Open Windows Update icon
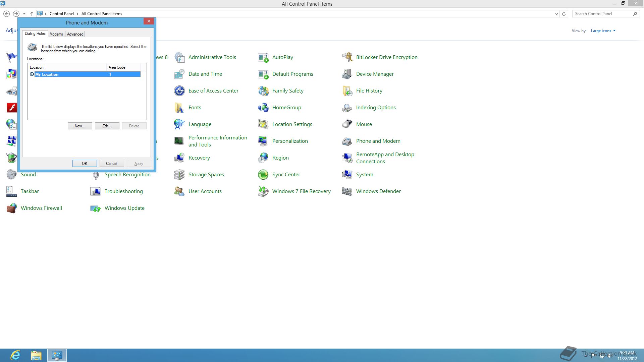 pyautogui.click(x=96, y=208)
